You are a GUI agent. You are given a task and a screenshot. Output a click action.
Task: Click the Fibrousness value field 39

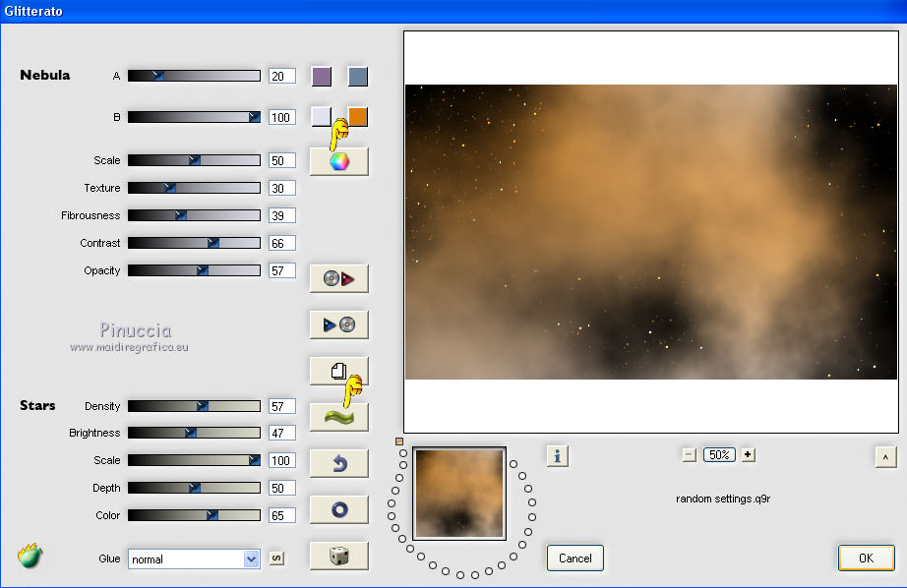[x=282, y=215]
